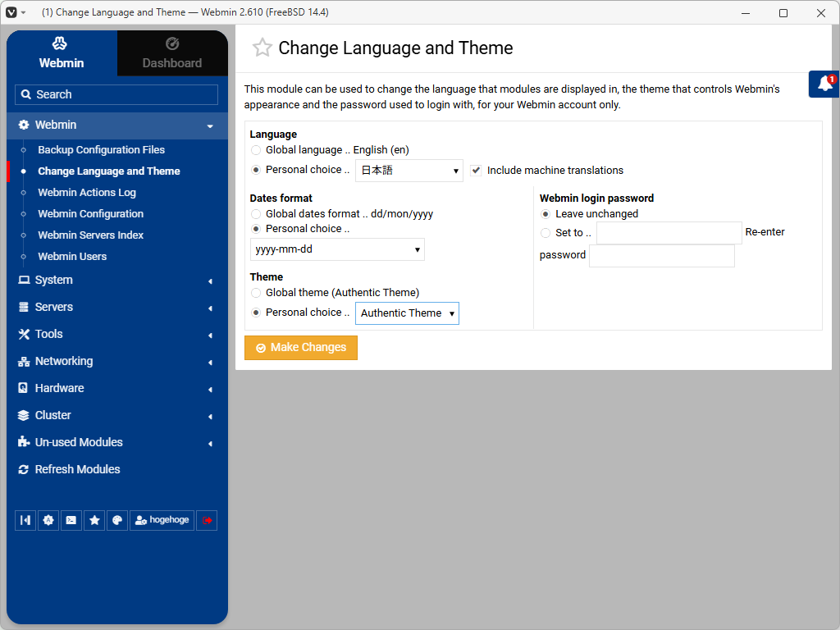Viewport: 840px width, 630px height.
Task: Click Refresh Modules link
Action: (x=78, y=469)
